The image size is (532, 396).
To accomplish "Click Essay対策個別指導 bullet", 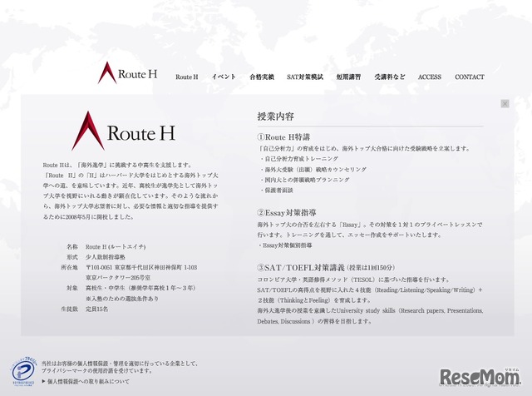I will (x=284, y=245).
